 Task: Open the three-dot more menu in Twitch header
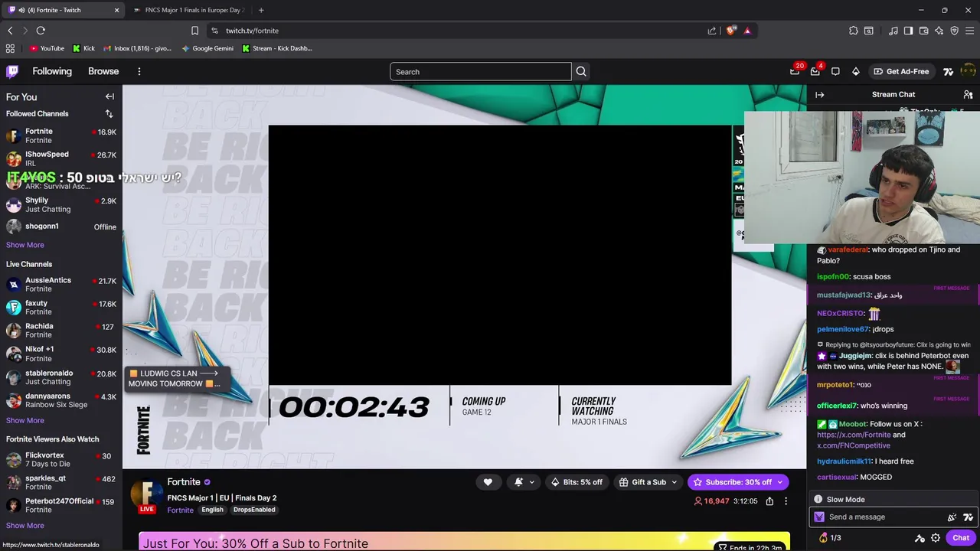coord(139,71)
